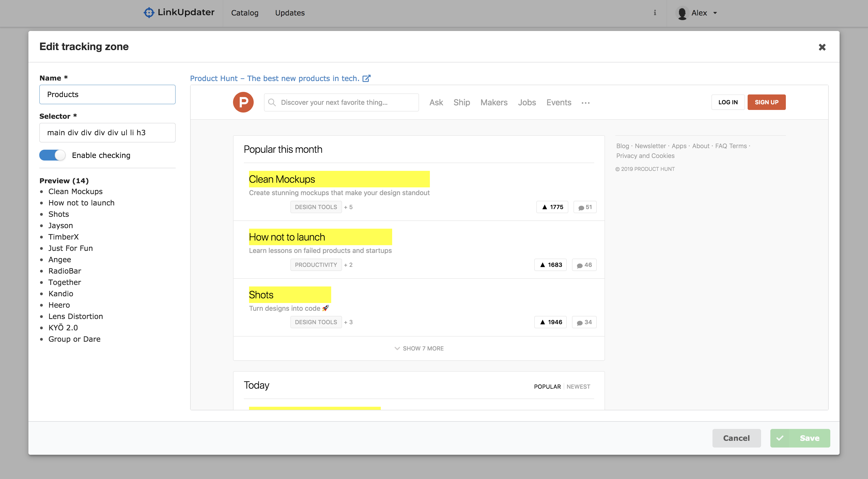Click the Cancel button

click(x=736, y=438)
